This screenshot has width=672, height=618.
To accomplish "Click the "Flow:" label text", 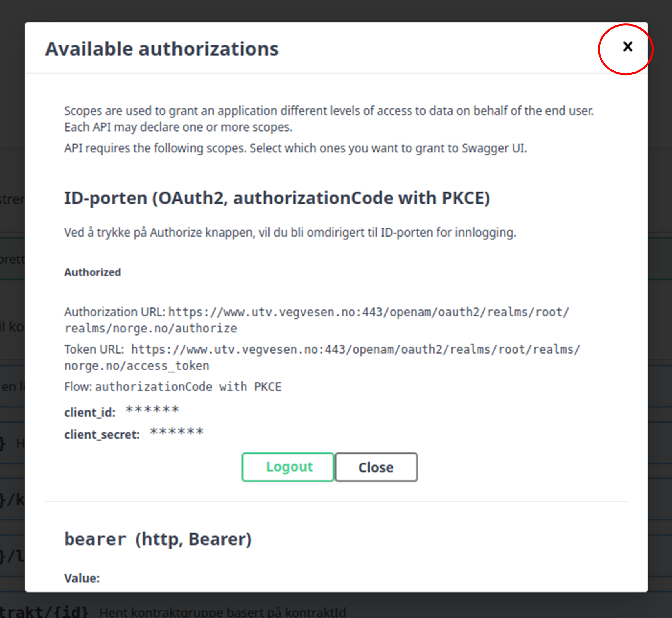I will pos(78,387).
